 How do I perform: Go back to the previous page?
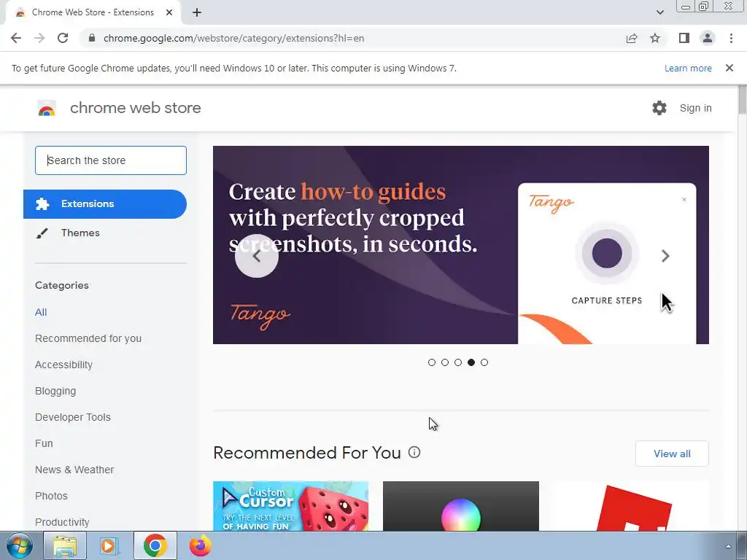[16, 38]
